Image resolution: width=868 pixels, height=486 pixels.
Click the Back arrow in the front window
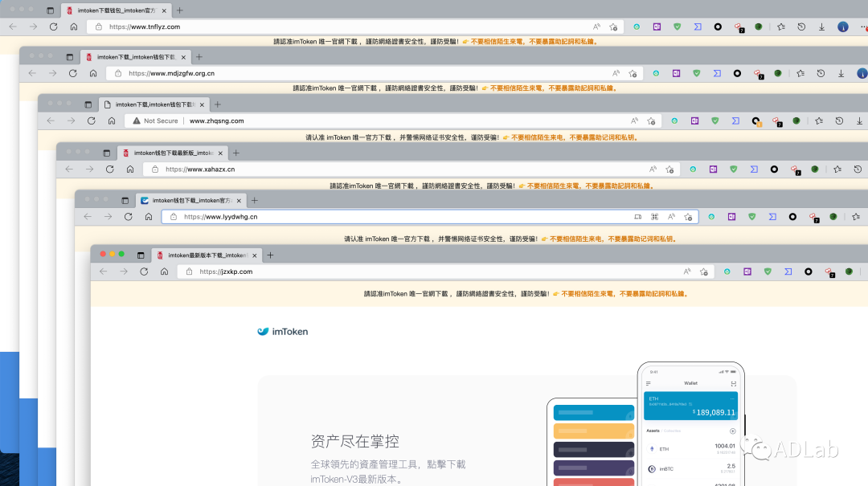coord(103,272)
